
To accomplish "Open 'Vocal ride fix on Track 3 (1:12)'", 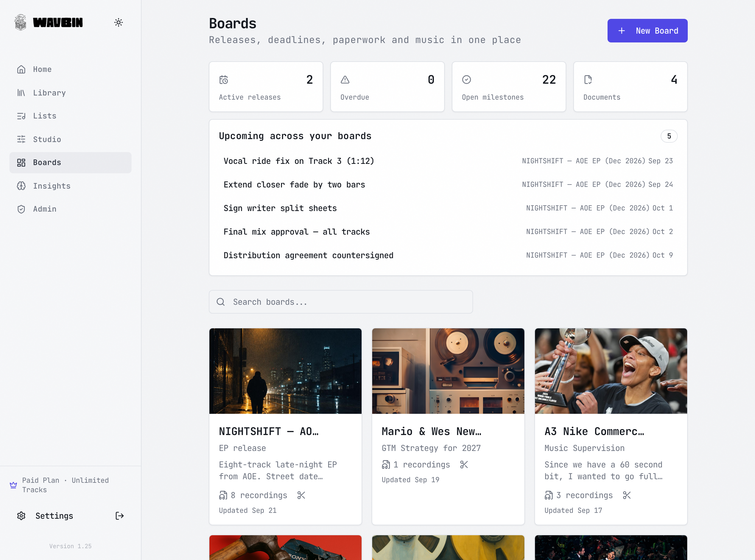I will (x=448, y=161).
